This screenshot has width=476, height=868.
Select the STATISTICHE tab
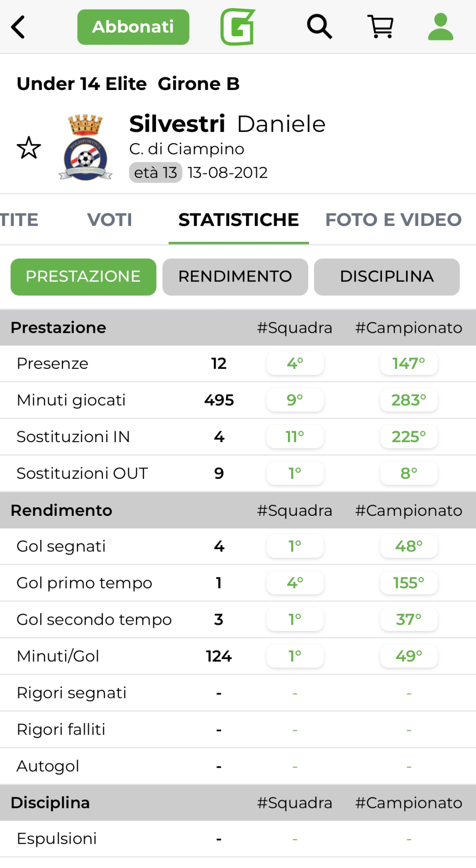click(239, 220)
